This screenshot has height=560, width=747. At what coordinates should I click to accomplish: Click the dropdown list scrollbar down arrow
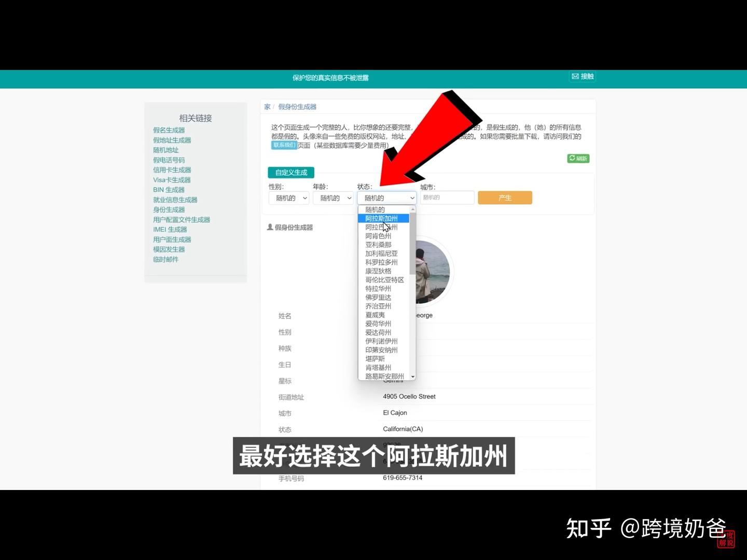(x=412, y=376)
